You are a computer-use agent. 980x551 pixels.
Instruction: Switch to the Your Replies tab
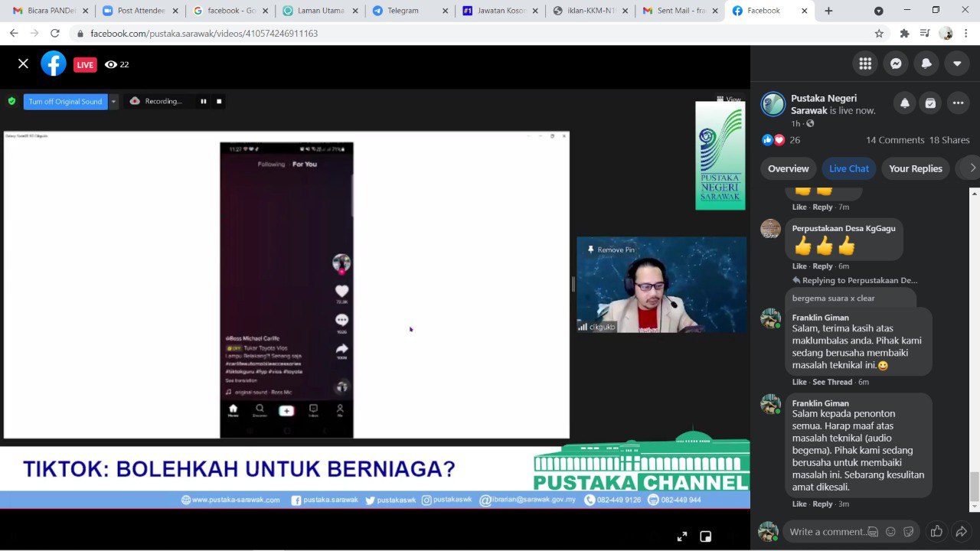pyautogui.click(x=915, y=168)
